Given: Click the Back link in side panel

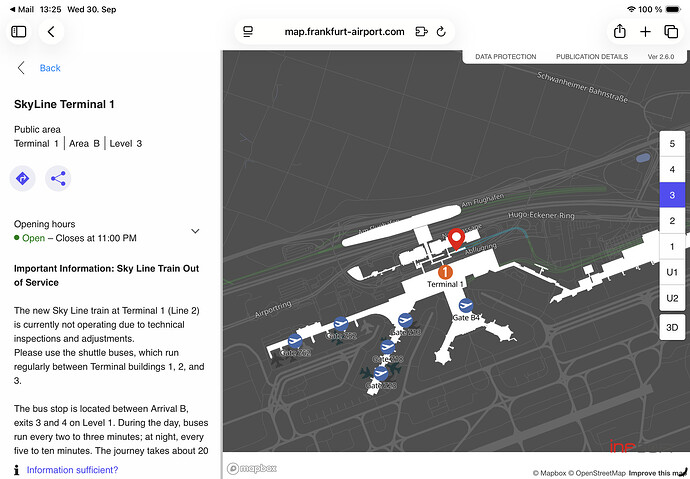Looking at the screenshot, I should coord(50,68).
